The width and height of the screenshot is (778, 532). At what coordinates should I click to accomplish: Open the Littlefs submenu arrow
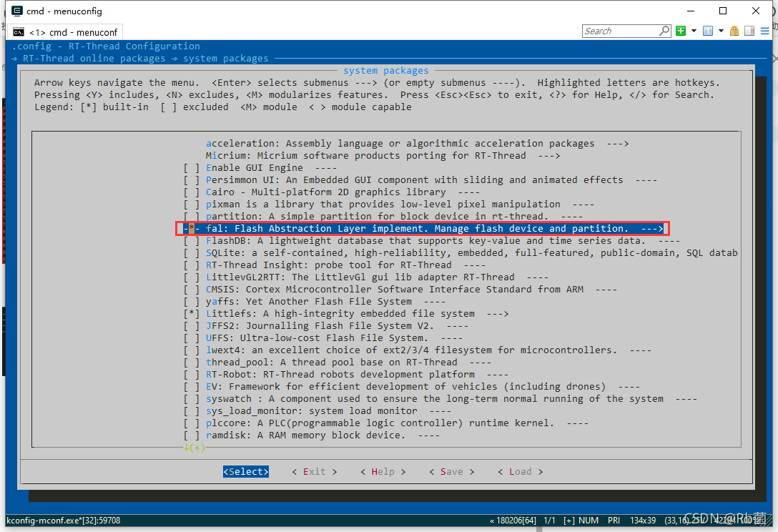498,314
